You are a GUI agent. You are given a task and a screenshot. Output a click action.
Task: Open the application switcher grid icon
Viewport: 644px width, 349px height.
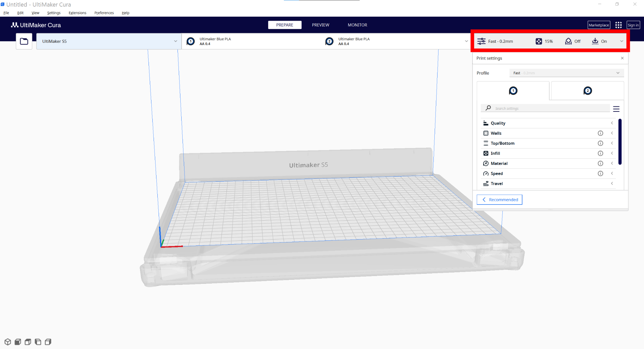click(x=618, y=25)
